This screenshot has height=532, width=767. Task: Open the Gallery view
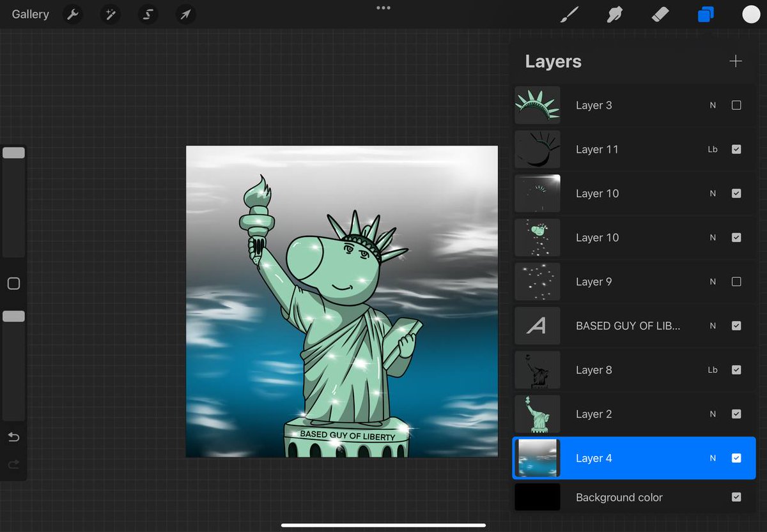(30, 14)
